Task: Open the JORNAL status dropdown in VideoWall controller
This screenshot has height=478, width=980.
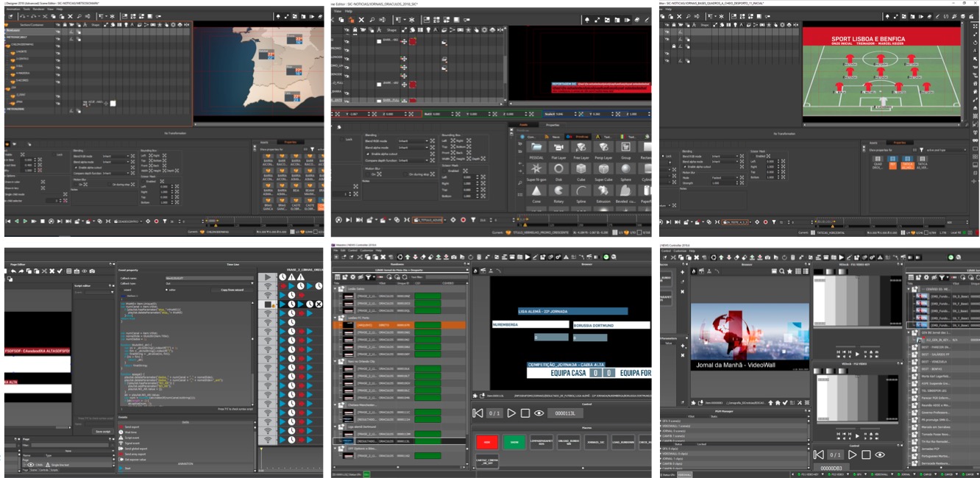Action: tap(915, 474)
